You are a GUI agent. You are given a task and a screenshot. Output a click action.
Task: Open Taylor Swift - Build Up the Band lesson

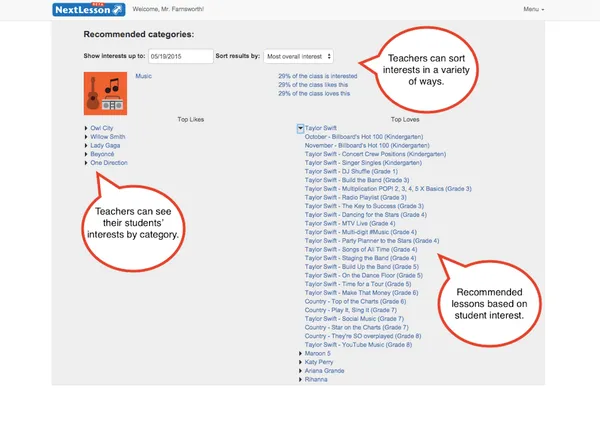pyautogui.click(x=362, y=267)
